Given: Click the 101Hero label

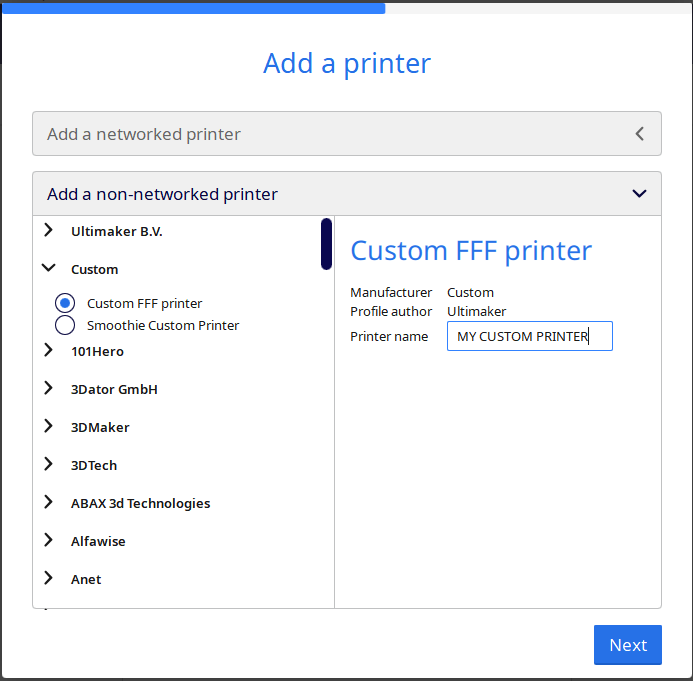Looking at the screenshot, I should pos(97,351).
